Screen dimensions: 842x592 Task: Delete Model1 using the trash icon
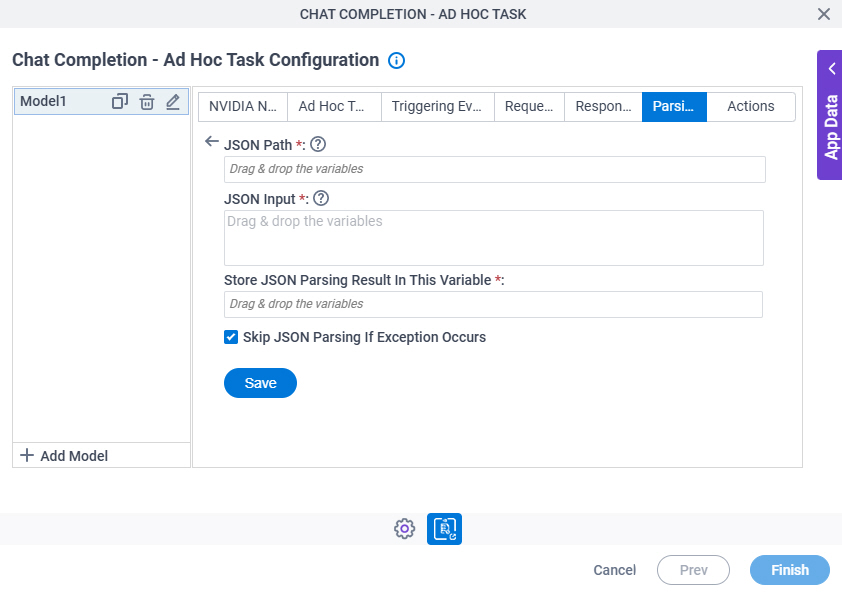click(147, 102)
